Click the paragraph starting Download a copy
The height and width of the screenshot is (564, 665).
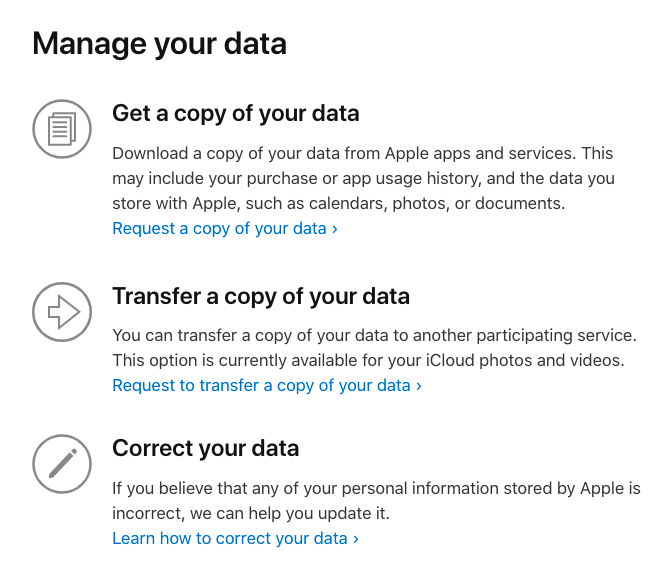point(363,179)
